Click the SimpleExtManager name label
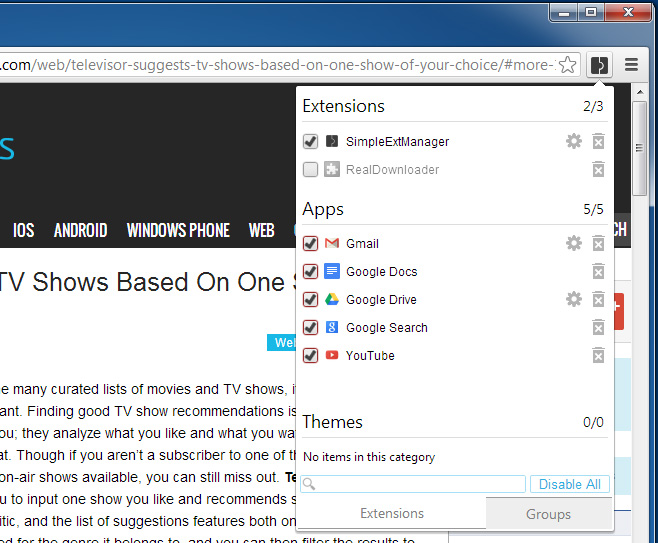 coord(397,142)
